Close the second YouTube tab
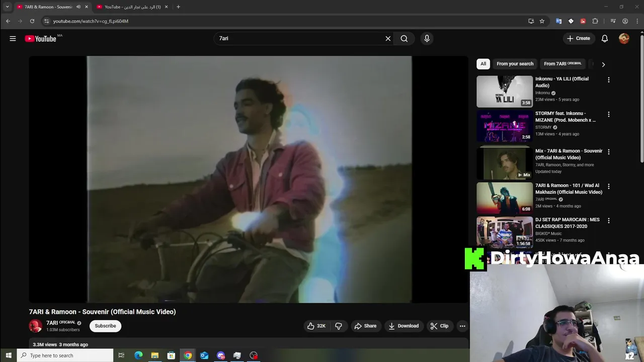Image resolution: width=644 pixels, height=362 pixels. click(166, 7)
